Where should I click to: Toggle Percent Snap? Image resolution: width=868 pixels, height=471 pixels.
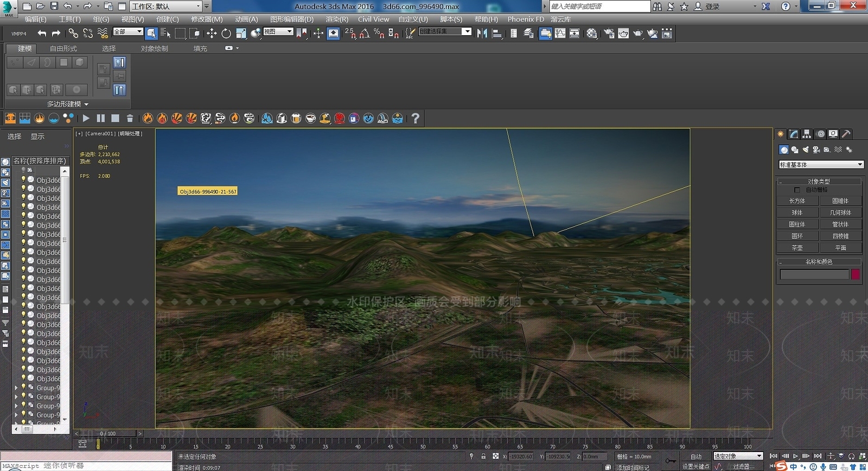pos(379,34)
